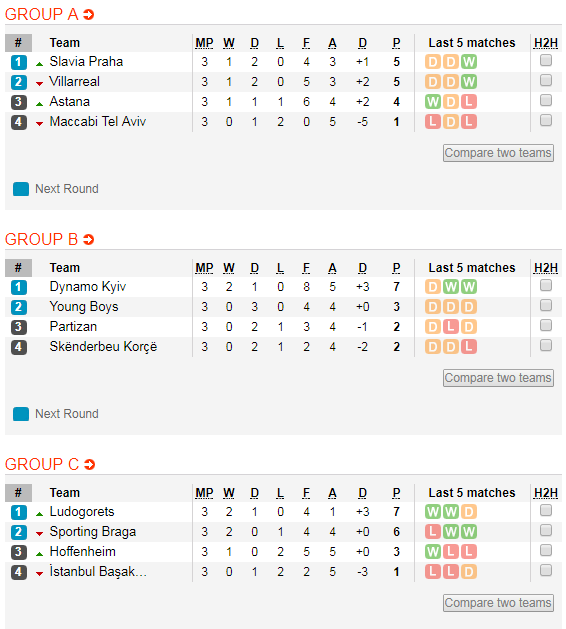Click Compare two teams in Group A
Screen dimensions: 566x629
pyautogui.click(x=498, y=153)
